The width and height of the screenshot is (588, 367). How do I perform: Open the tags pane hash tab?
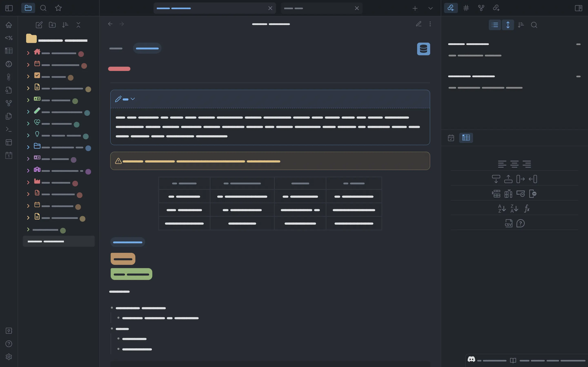click(x=466, y=8)
